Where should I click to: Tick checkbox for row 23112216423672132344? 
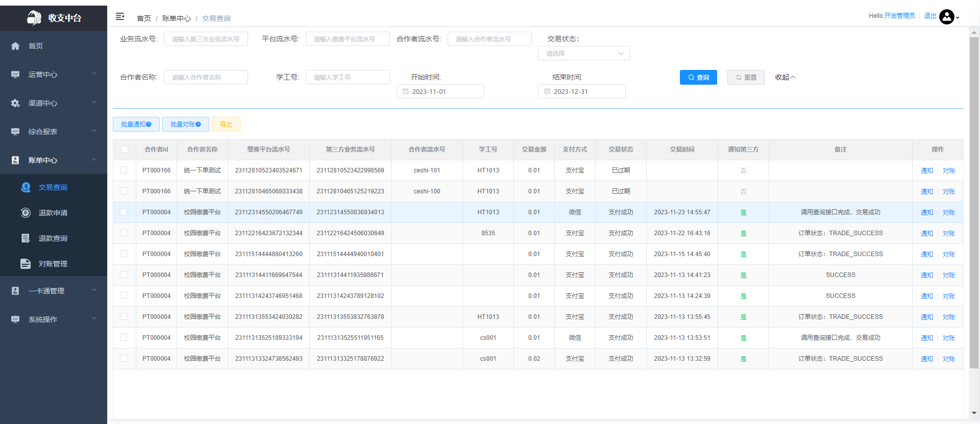[124, 233]
